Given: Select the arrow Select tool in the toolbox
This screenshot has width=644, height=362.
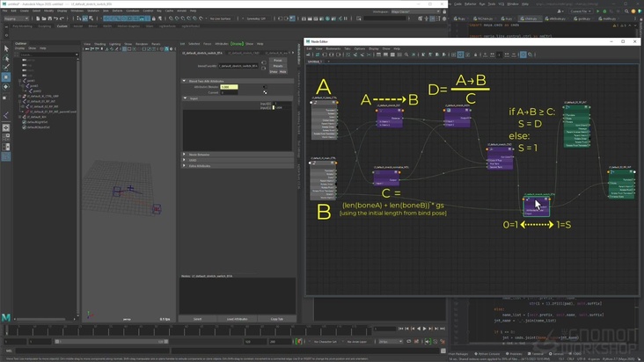Looking at the screenshot, I should coord(5,48).
